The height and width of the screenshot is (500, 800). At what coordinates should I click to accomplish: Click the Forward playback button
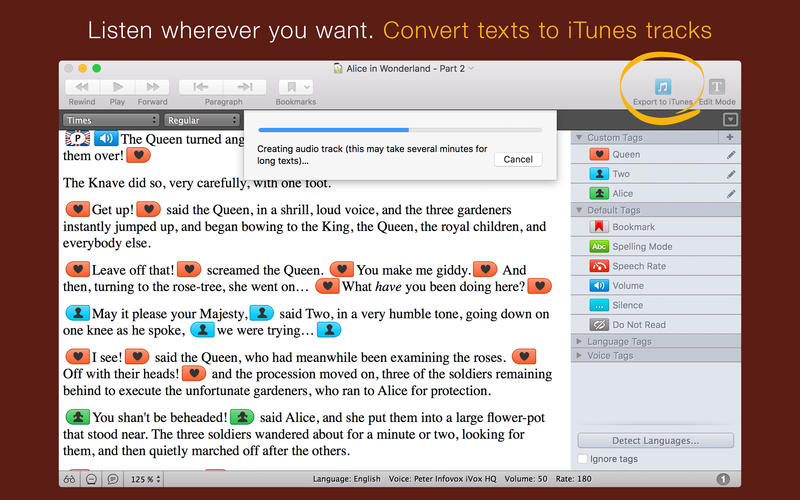coord(153,87)
